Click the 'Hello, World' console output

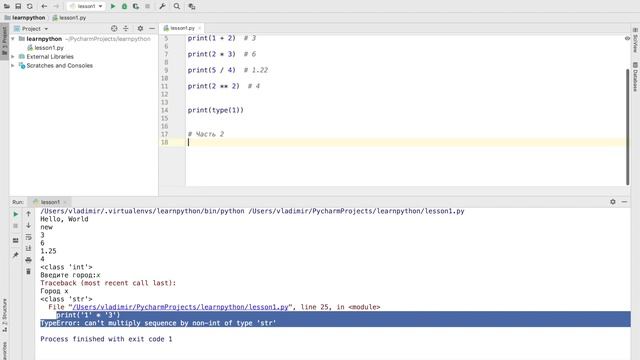pos(64,219)
